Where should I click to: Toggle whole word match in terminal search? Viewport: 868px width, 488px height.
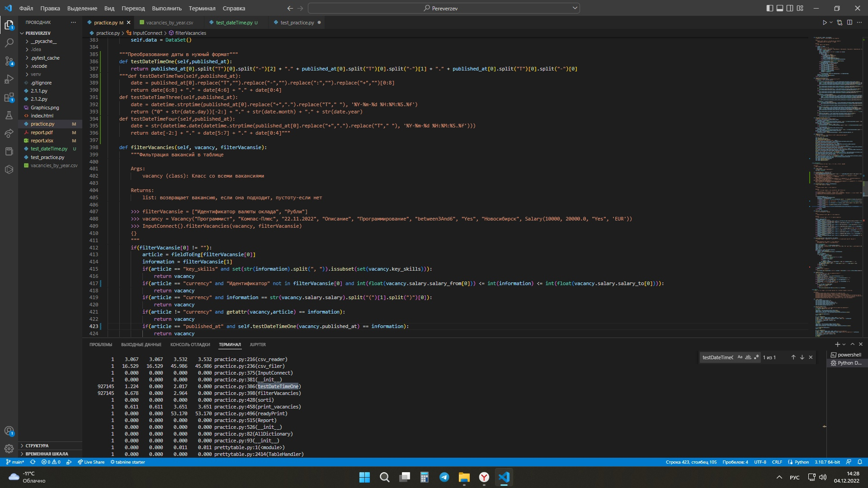[748, 357]
